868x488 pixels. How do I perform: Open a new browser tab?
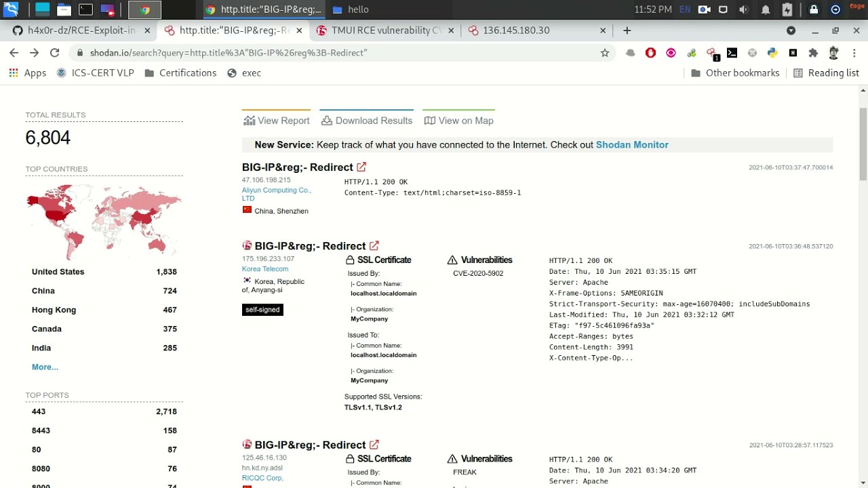pyautogui.click(x=627, y=30)
